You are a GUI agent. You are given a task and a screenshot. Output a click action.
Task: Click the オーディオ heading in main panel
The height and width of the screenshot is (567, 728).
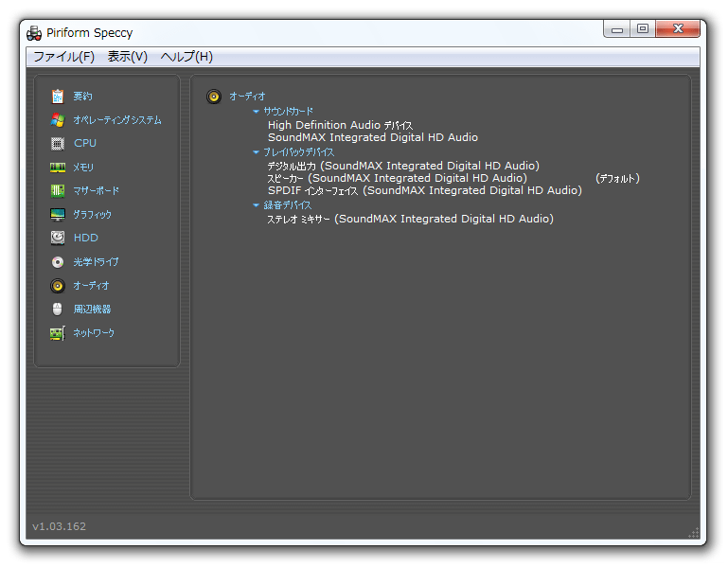click(x=247, y=97)
